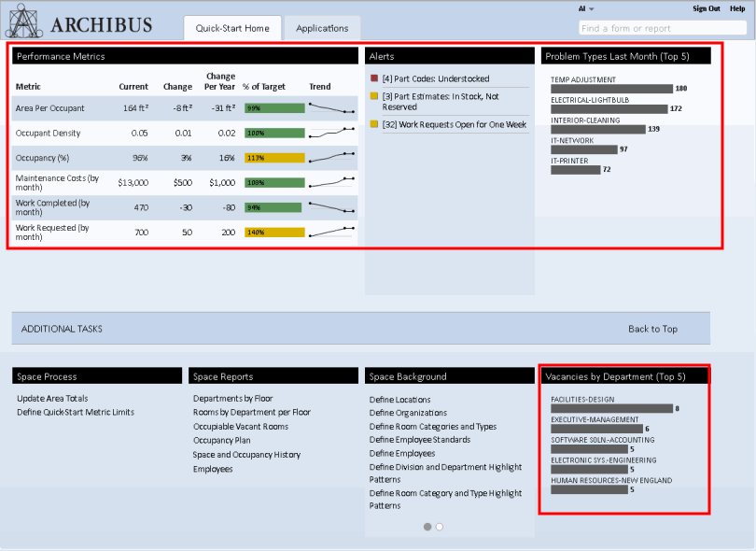Screen dimensions: 756x551
Task: Open the Occupancy Plan report
Action: point(221,440)
